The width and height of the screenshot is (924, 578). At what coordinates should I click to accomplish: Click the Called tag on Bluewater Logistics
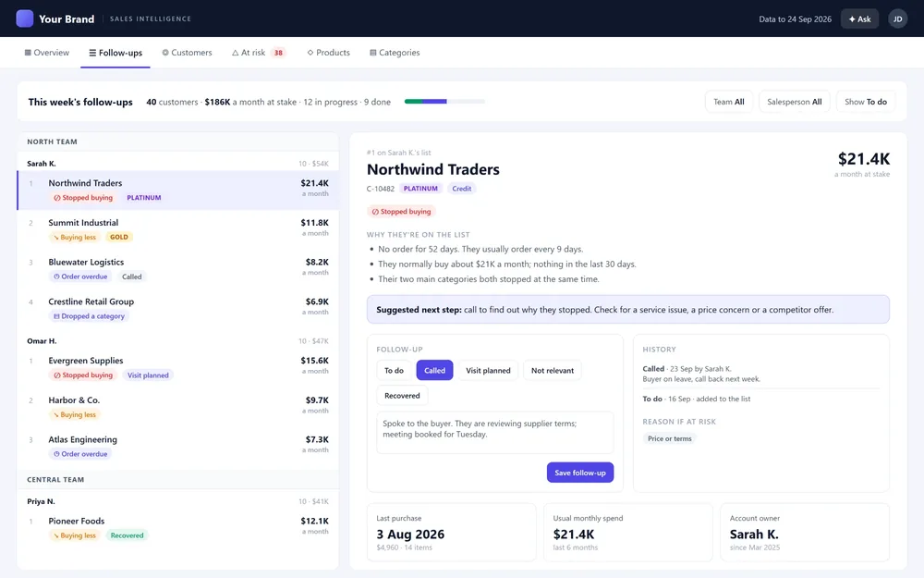click(x=132, y=277)
